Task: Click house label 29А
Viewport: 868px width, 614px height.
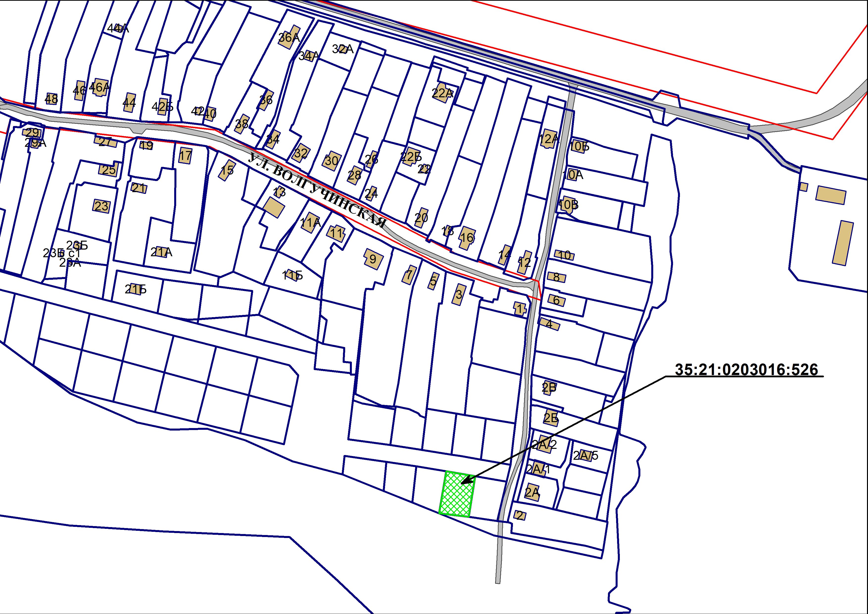Action: (36, 143)
